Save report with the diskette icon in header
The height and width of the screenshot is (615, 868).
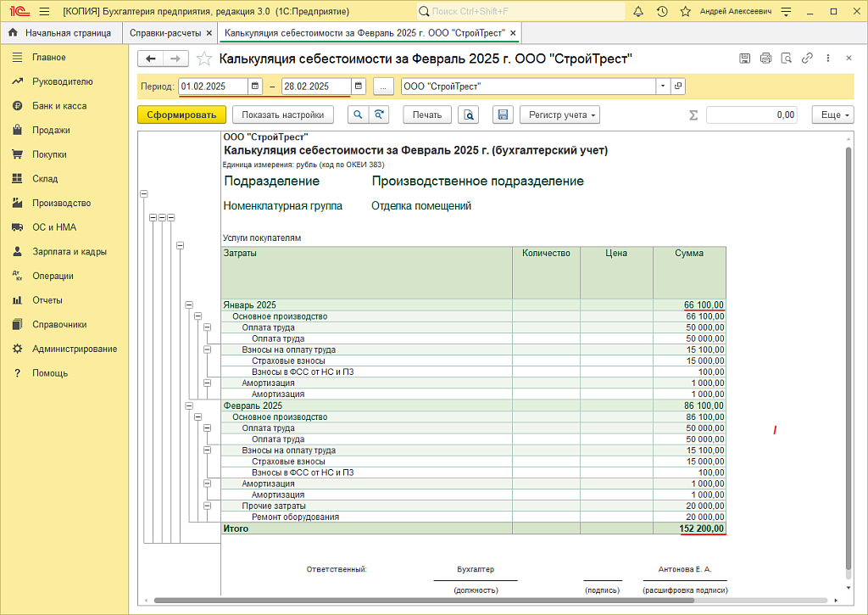[x=745, y=59]
